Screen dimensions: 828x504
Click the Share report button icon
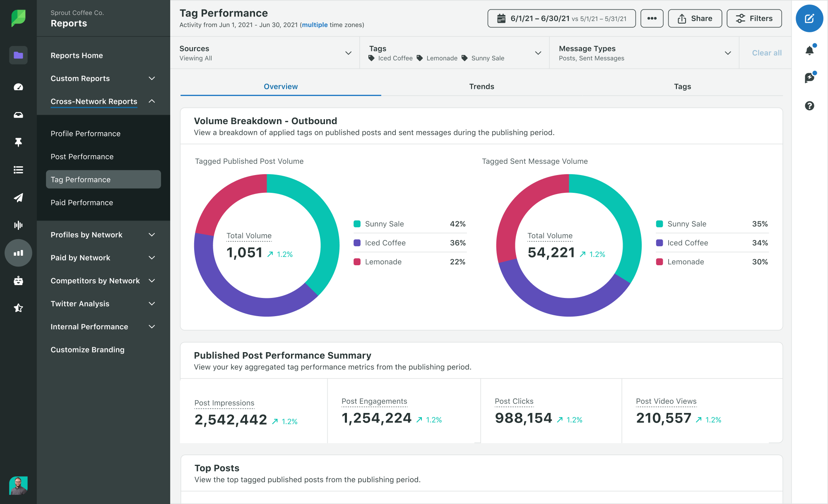tap(682, 18)
